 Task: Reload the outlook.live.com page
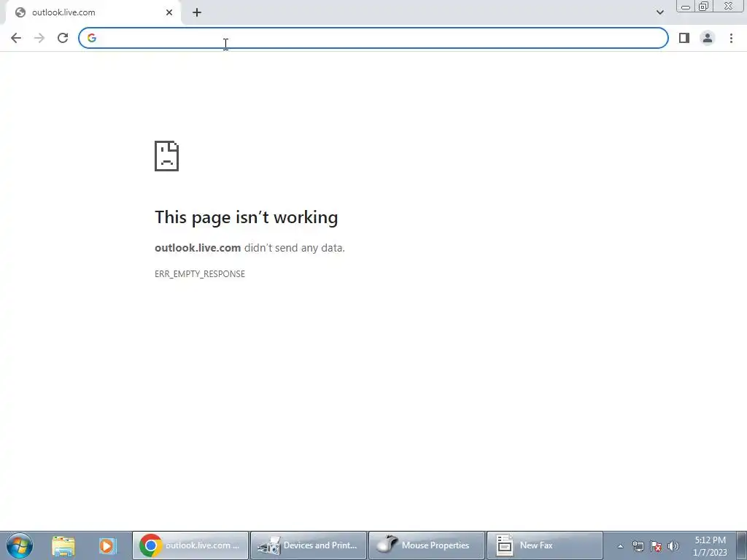coord(63,38)
